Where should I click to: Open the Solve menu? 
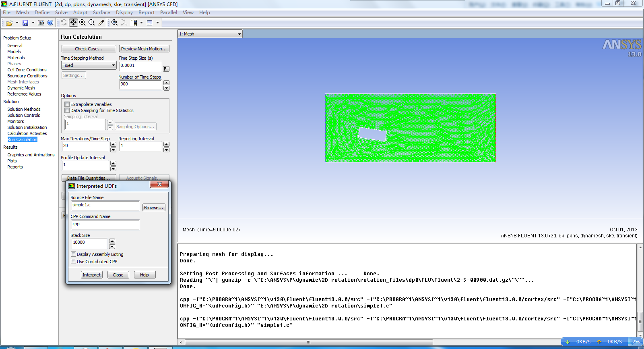click(61, 12)
